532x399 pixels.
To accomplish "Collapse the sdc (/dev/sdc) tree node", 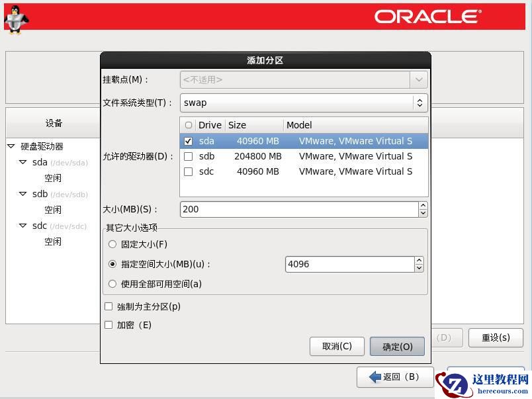I will (x=22, y=226).
